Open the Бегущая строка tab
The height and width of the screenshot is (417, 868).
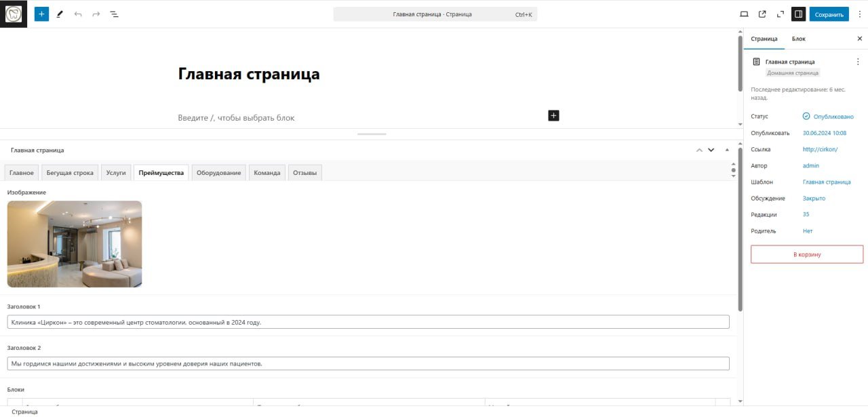point(70,173)
